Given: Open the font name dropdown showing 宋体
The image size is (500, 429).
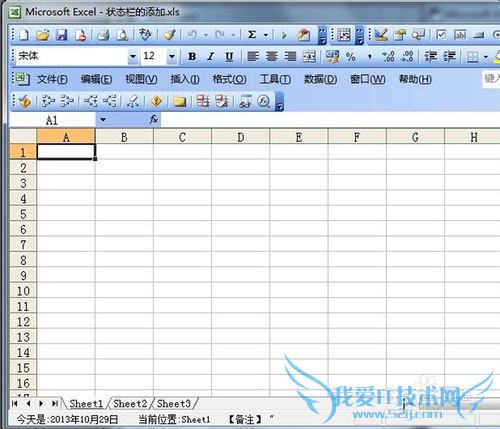Looking at the screenshot, I should [x=133, y=57].
